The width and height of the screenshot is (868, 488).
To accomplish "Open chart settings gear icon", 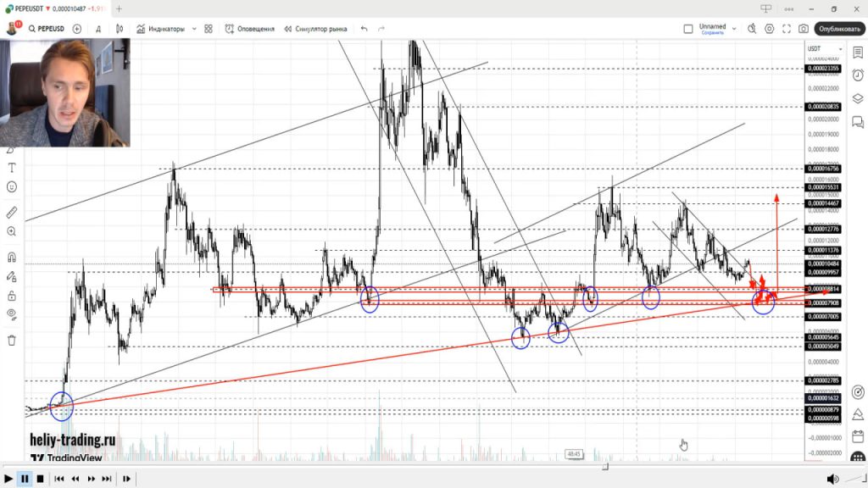I will pos(769,28).
